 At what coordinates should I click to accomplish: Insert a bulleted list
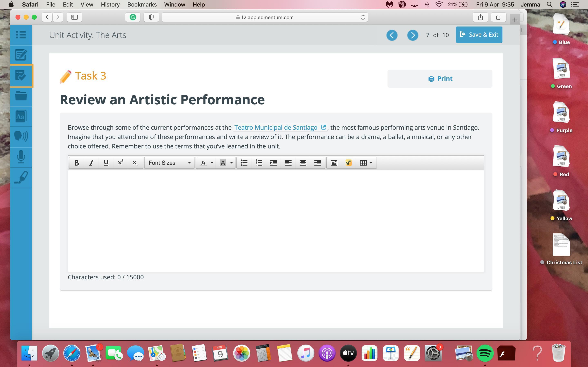(244, 163)
